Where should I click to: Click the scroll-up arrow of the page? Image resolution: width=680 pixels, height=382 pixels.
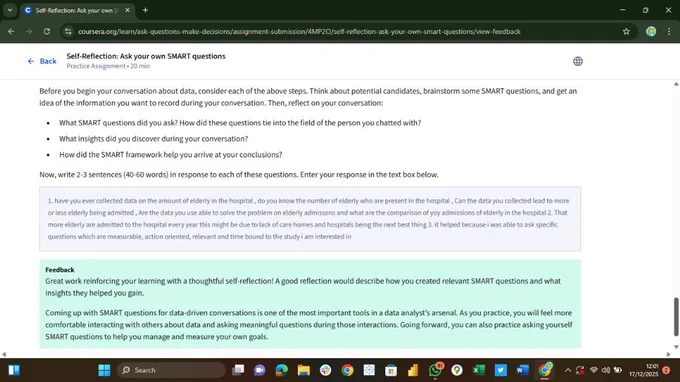pos(676,84)
